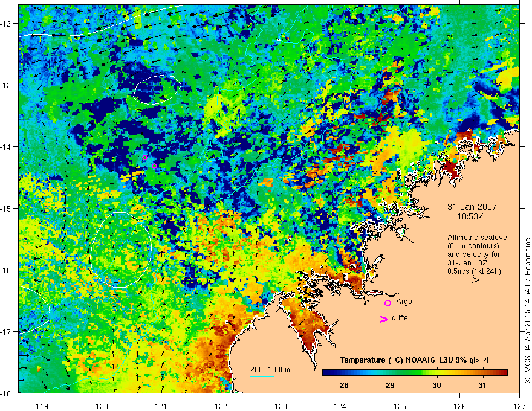Click the longitude label '127'
This screenshot has width=532, height=411.
pos(519,406)
